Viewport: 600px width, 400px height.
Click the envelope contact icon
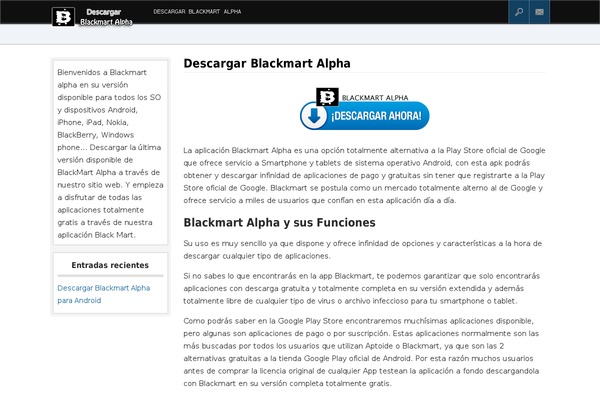tap(540, 12)
